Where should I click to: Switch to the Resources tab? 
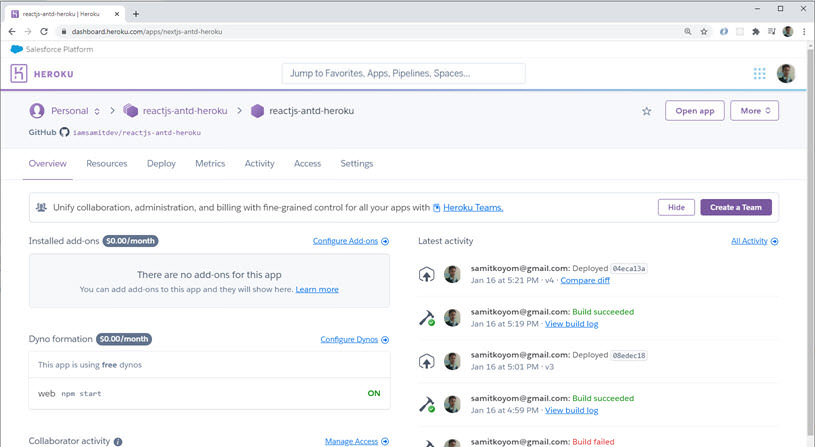(x=107, y=164)
